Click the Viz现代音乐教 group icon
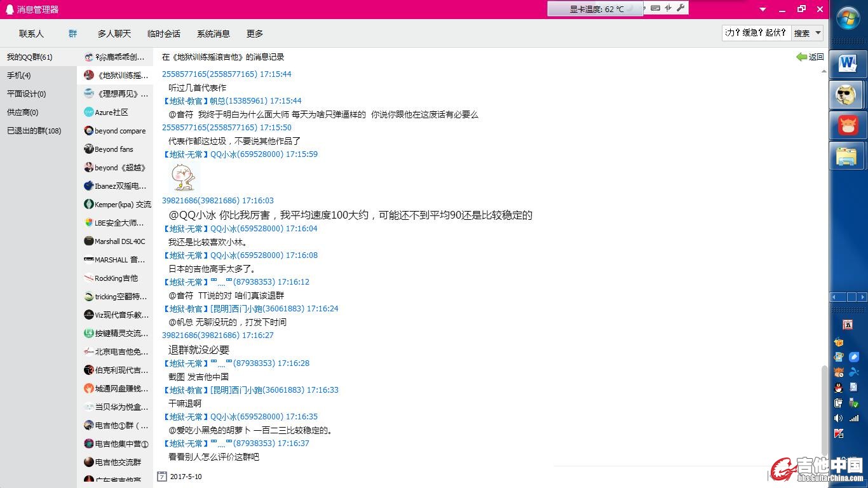 89,315
